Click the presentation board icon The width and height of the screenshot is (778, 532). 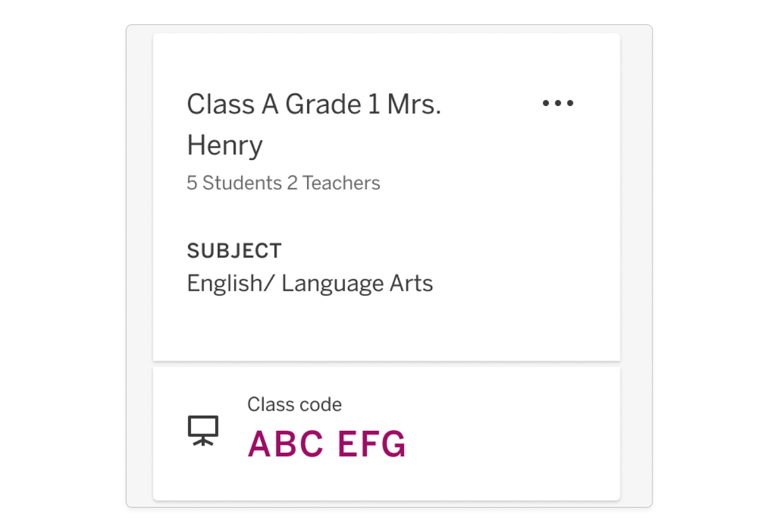pos(203,431)
